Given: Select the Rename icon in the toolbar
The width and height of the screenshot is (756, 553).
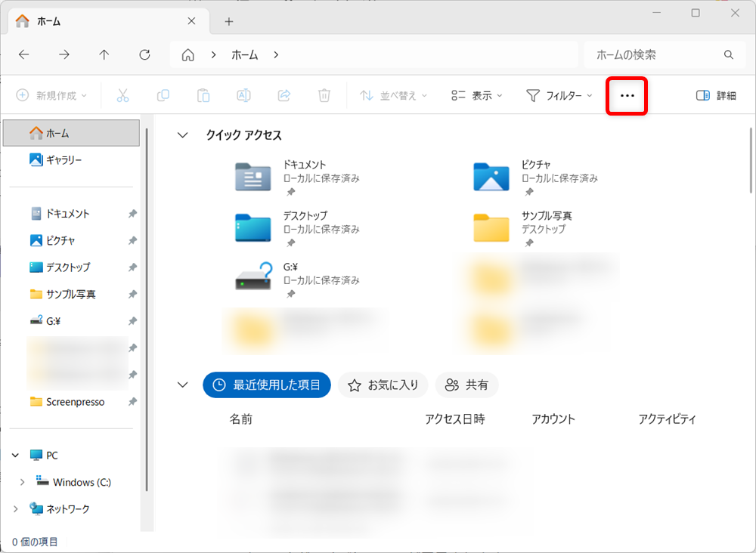Looking at the screenshot, I should (x=243, y=95).
